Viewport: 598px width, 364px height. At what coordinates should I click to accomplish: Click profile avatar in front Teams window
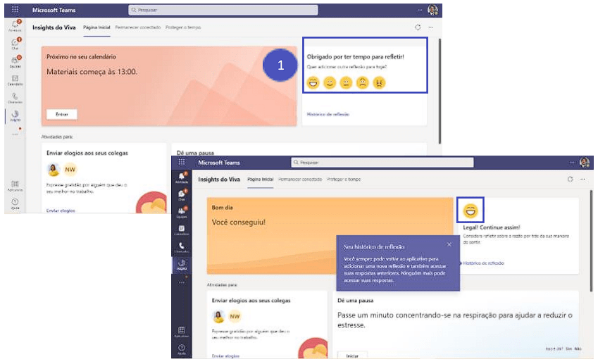(585, 163)
